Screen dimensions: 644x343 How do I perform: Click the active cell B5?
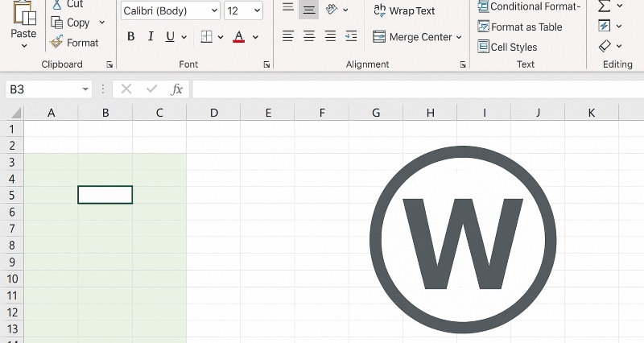105,195
